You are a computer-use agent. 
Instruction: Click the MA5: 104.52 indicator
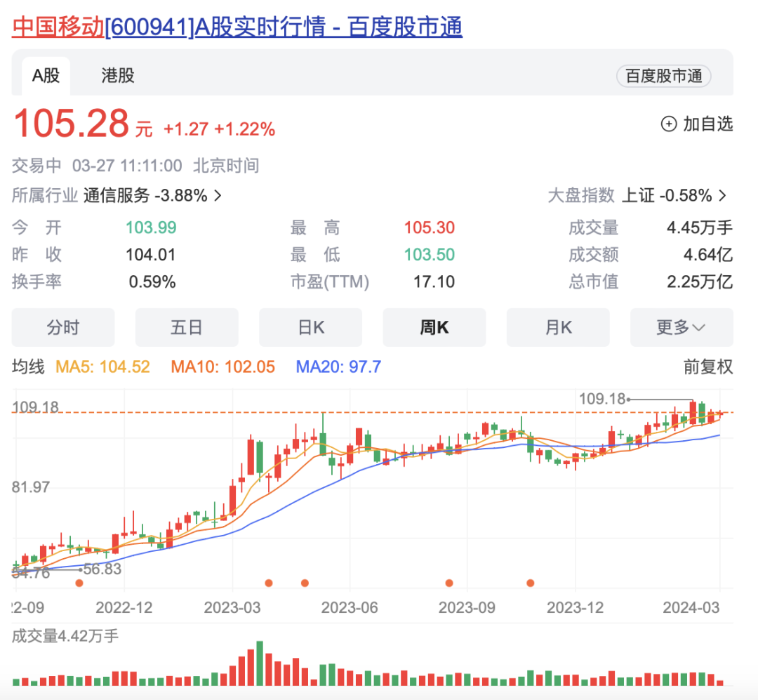pyautogui.click(x=102, y=366)
